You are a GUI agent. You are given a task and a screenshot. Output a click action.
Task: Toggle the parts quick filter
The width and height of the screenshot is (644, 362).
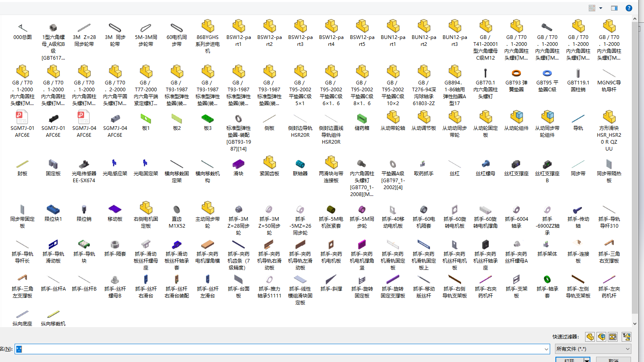pos(590,337)
